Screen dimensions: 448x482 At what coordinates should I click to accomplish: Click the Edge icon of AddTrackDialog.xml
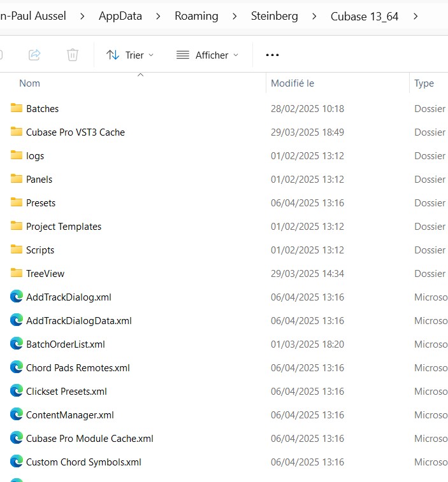pyautogui.click(x=17, y=297)
